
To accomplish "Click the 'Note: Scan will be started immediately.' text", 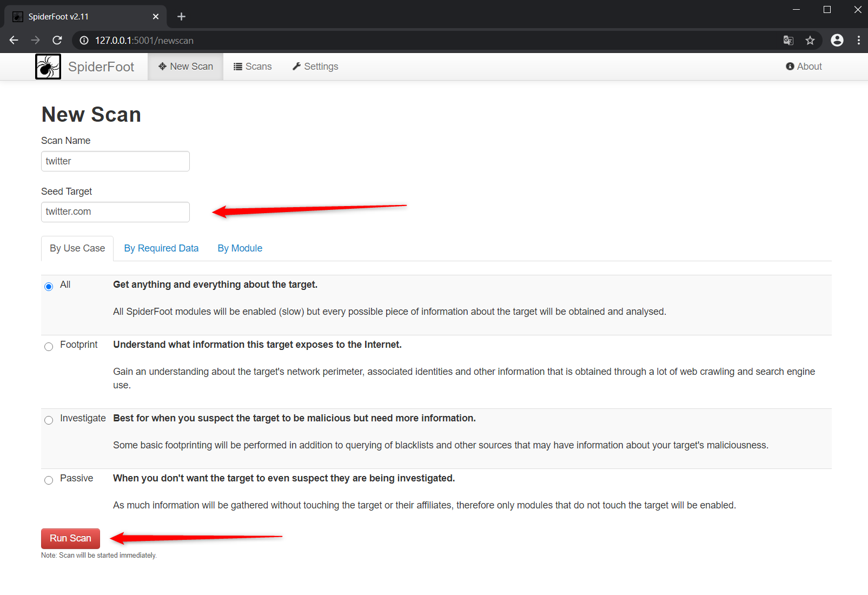I will tap(99, 556).
